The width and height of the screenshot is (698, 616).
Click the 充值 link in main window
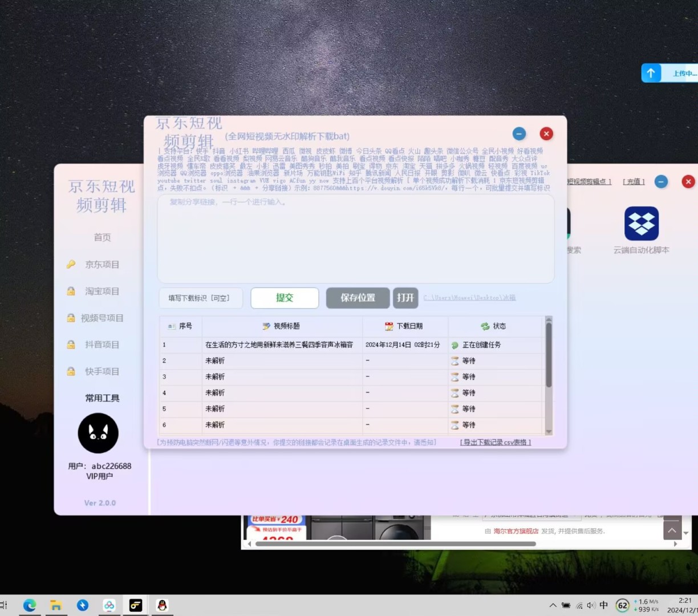click(634, 181)
